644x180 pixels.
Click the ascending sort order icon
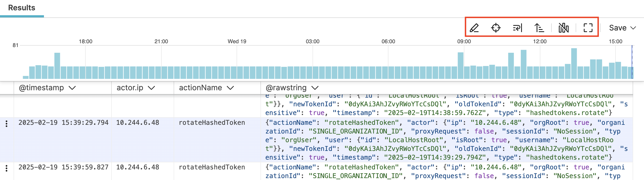pos(539,28)
